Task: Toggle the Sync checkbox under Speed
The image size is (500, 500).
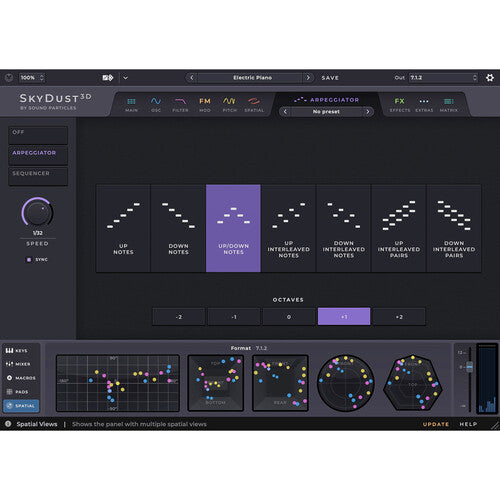Action: tap(29, 259)
